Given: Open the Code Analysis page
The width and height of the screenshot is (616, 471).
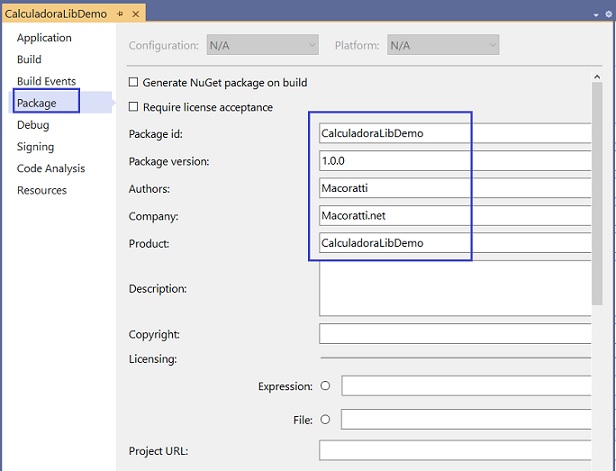Looking at the screenshot, I should [x=51, y=169].
